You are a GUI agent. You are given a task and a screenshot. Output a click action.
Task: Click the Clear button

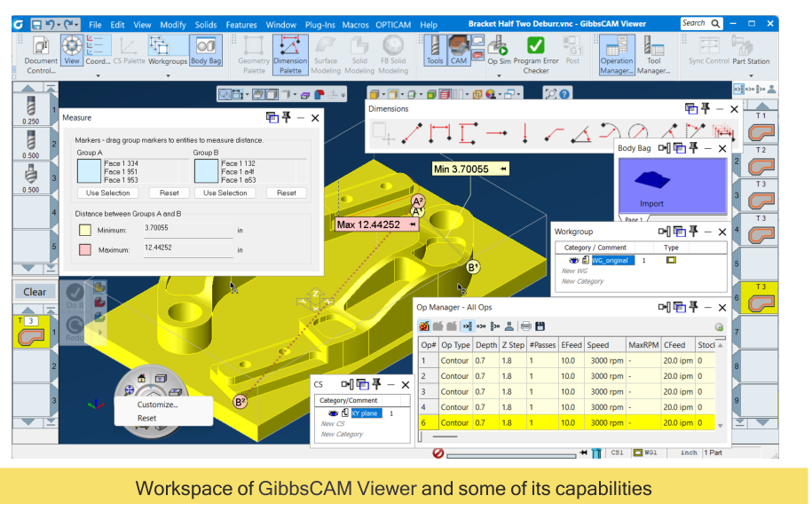35,292
